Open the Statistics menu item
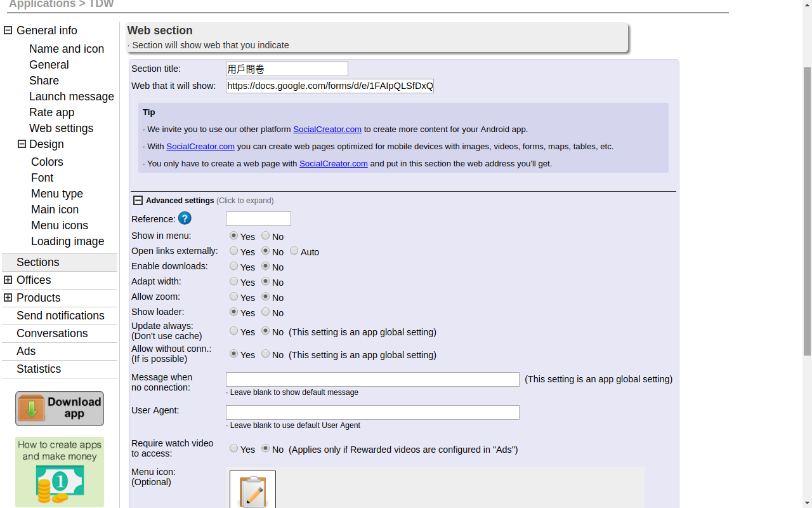The width and height of the screenshot is (812, 508). click(39, 369)
